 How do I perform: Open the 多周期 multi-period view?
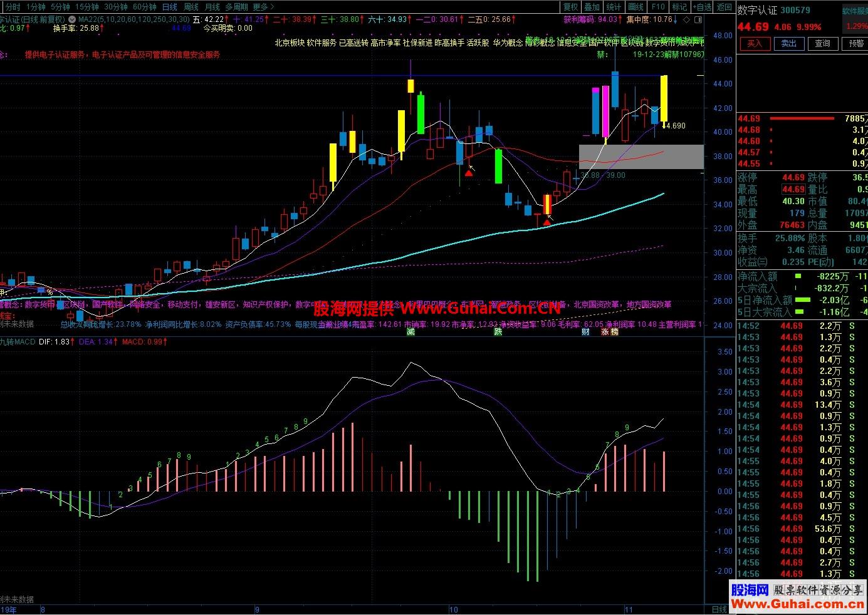[x=237, y=7]
